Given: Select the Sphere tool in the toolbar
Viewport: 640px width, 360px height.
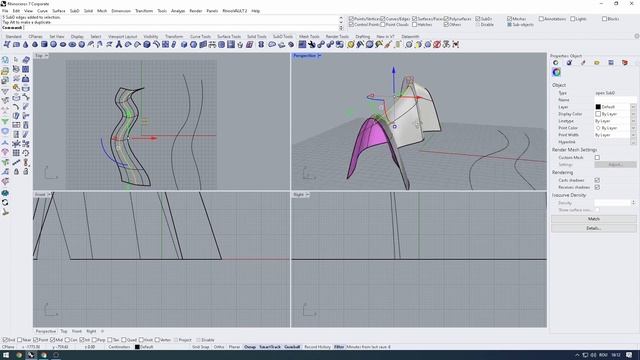Looking at the screenshot, I should (x=53, y=44).
